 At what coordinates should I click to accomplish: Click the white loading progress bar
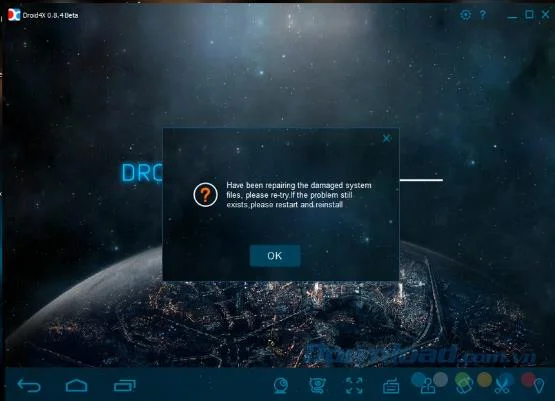point(421,180)
